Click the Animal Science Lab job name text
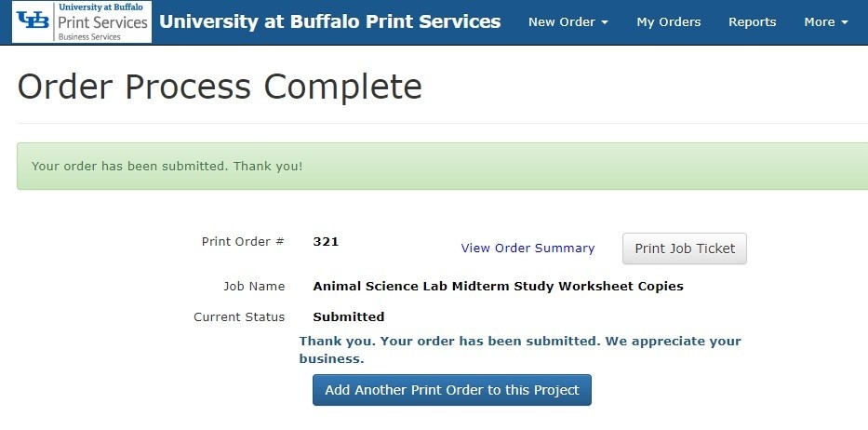Image resolution: width=868 pixels, height=430 pixels. 498,287
